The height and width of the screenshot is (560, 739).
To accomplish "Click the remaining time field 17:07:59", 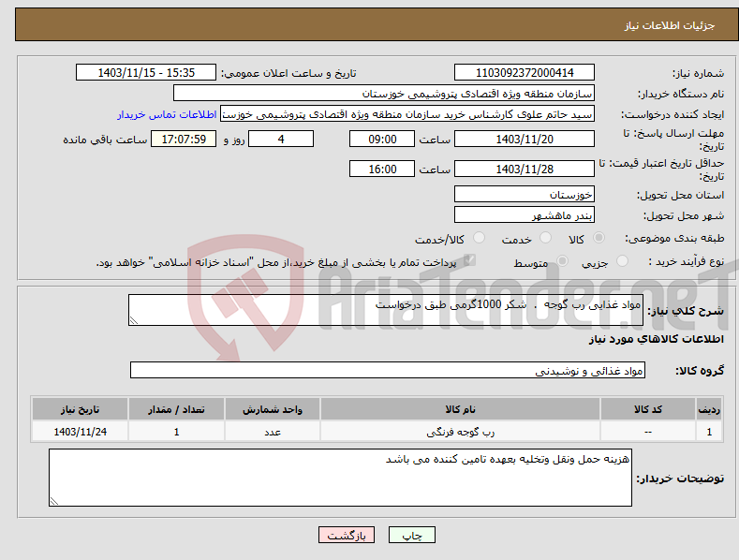I will tap(184, 139).
